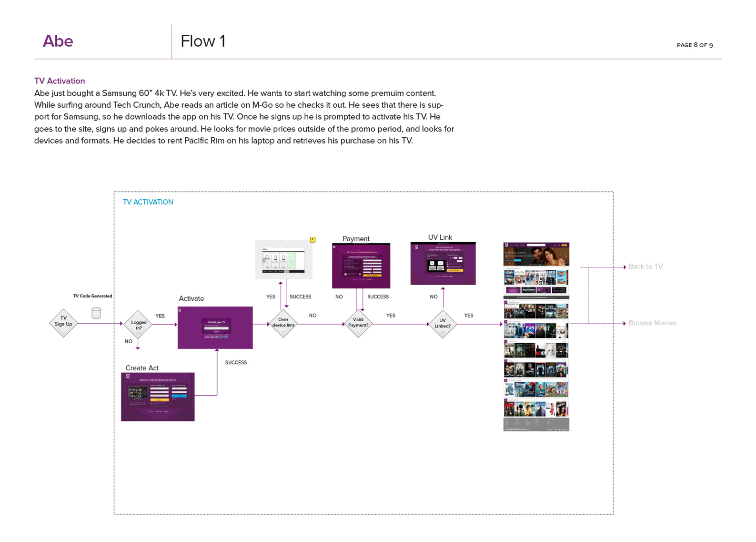This screenshot has width=756, height=542.
Task: Click the PAGE 8 OF 9 indicator
Action: (695, 45)
